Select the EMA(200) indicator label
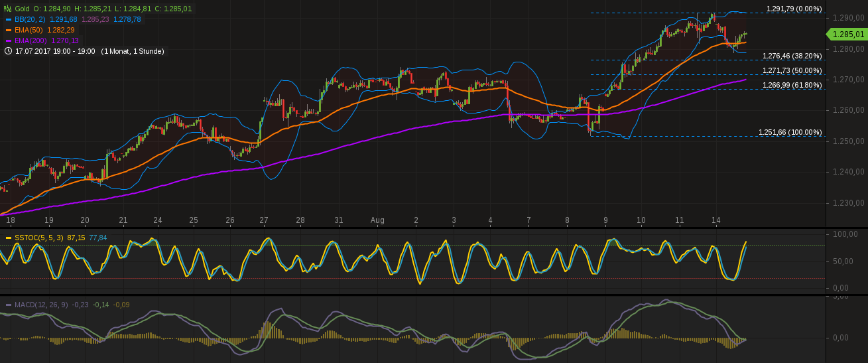868x363 pixels. [x=31, y=40]
